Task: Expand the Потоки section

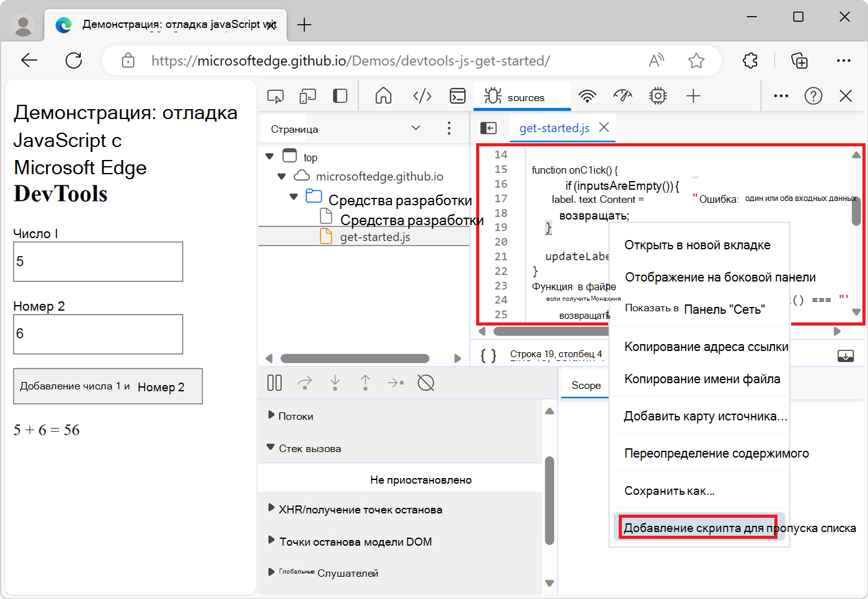Action: pos(271,415)
